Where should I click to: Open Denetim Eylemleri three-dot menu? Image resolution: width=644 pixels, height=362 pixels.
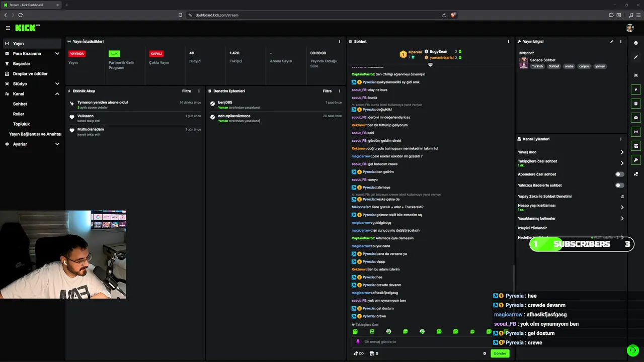pos(340,91)
